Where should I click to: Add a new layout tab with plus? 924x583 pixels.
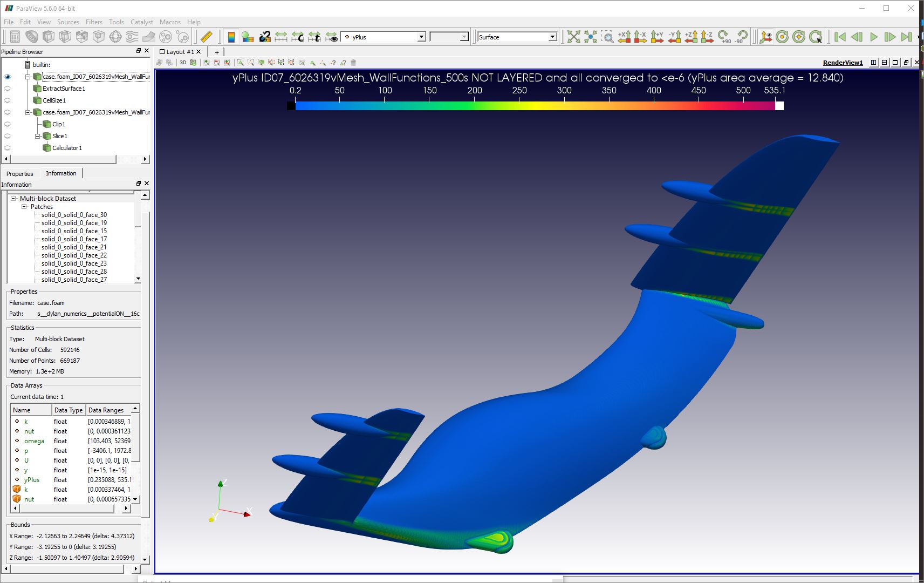217,52
